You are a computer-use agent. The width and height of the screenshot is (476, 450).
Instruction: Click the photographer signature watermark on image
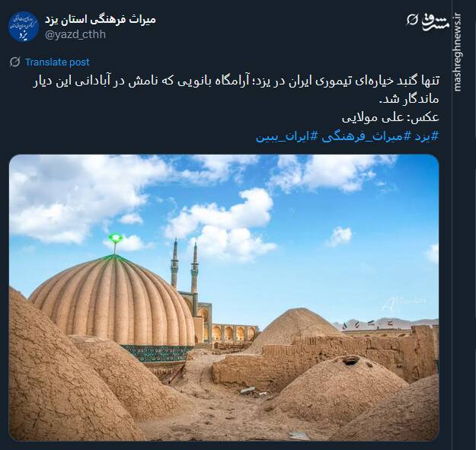point(404,304)
